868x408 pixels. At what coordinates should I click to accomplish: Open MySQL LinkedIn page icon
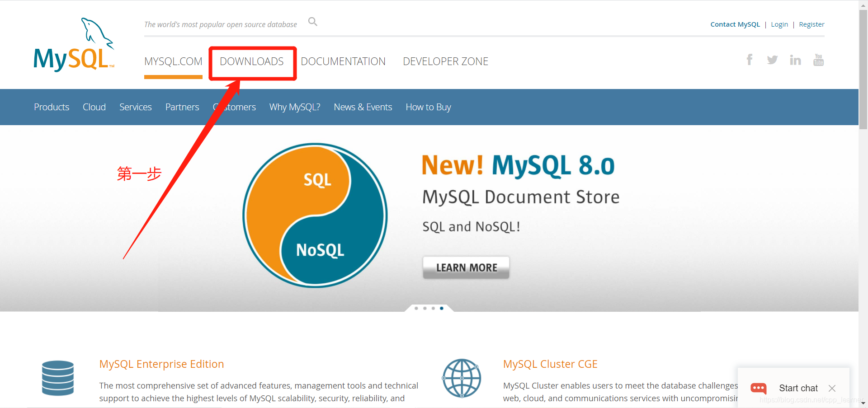click(795, 60)
